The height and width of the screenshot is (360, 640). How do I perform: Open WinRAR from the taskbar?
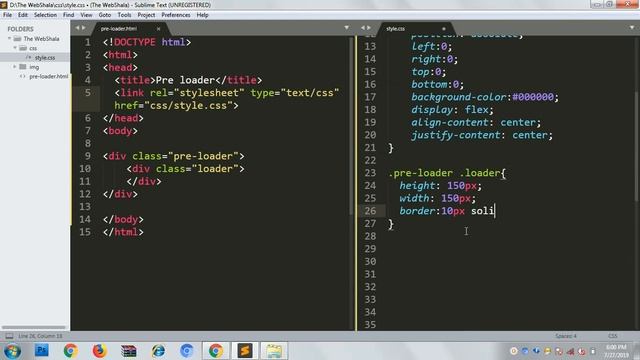[x=129, y=351]
